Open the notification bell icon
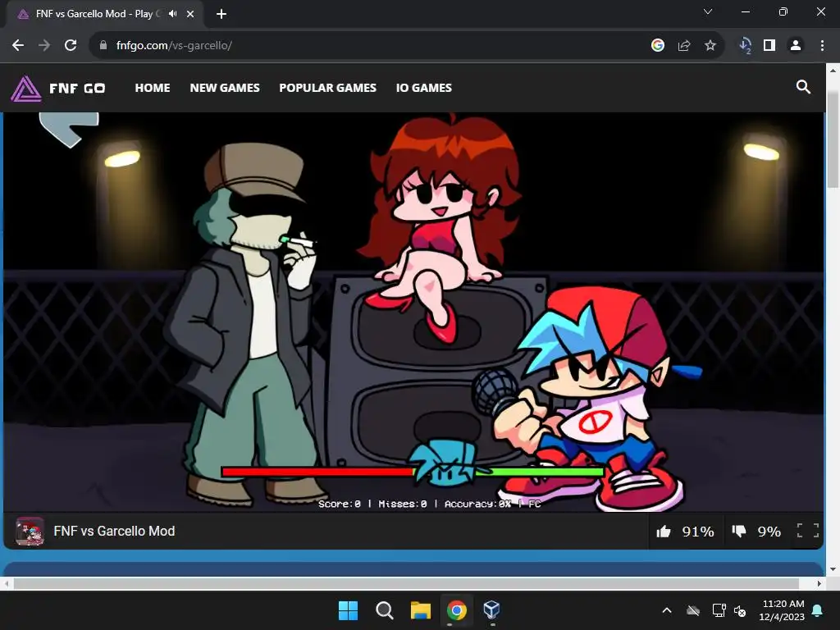 [818, 610]
